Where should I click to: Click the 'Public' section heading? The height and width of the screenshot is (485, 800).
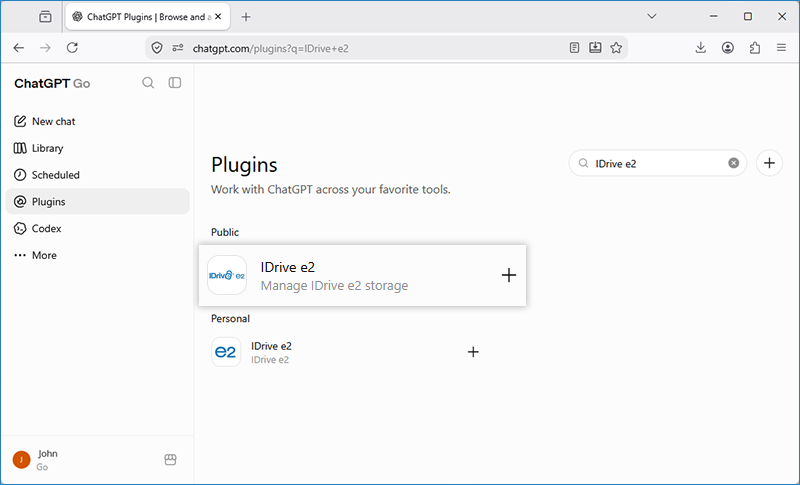pyautogui.click(x=225, y=232)
